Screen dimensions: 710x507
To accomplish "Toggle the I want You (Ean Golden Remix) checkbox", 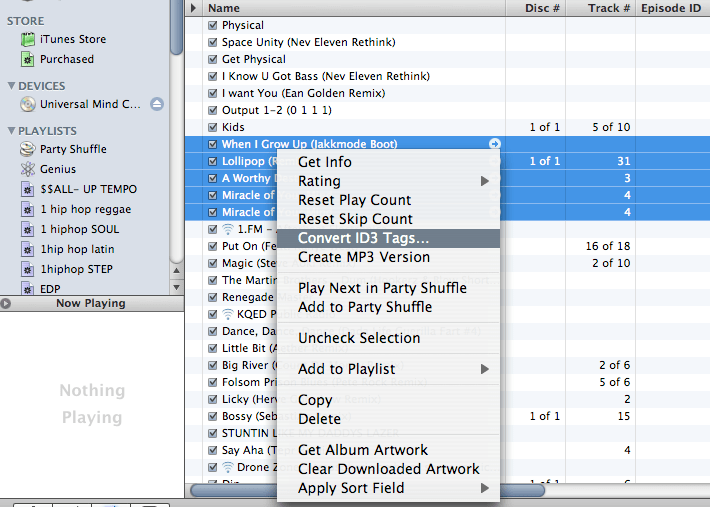I will point(212,93).
